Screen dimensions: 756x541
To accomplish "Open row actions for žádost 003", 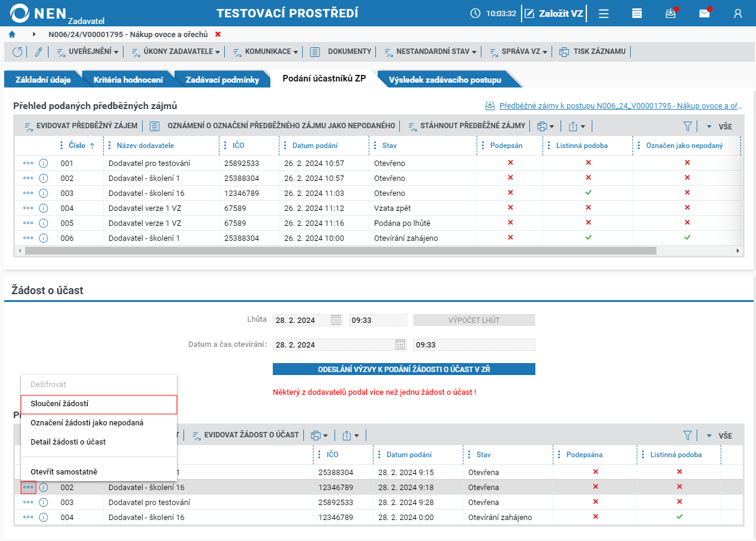I will (28, 502).
